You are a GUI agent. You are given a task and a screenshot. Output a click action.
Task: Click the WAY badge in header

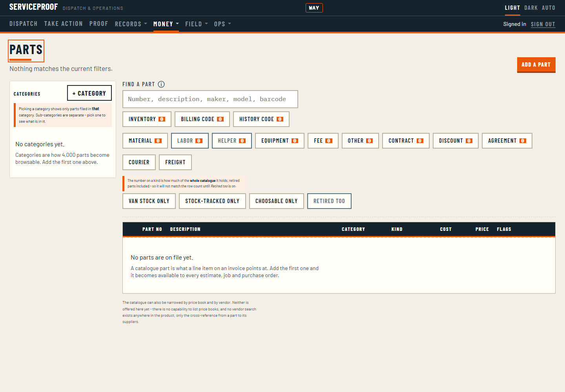[x=314, y=8]
